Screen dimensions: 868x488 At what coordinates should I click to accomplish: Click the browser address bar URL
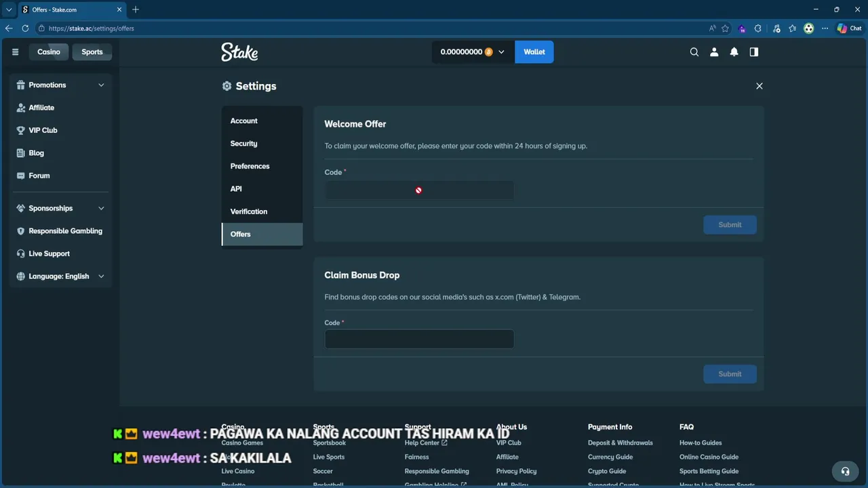(x=92, y=28)
